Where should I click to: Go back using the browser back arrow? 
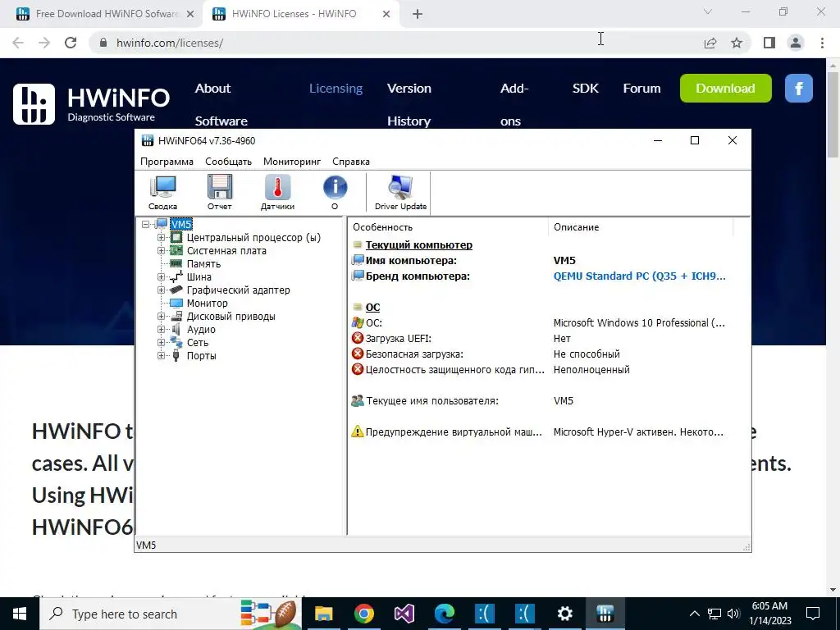pyautogui.click(x=18, y=43)
